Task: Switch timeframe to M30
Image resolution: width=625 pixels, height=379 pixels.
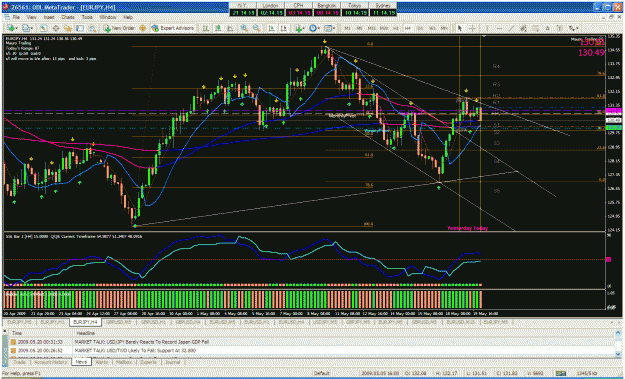Action: coord(384,28)
